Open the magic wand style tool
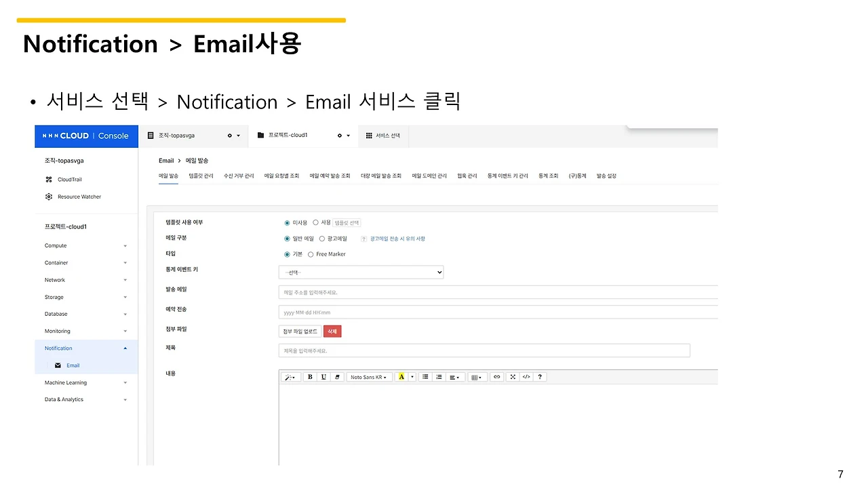 click(x=290, y=377)
